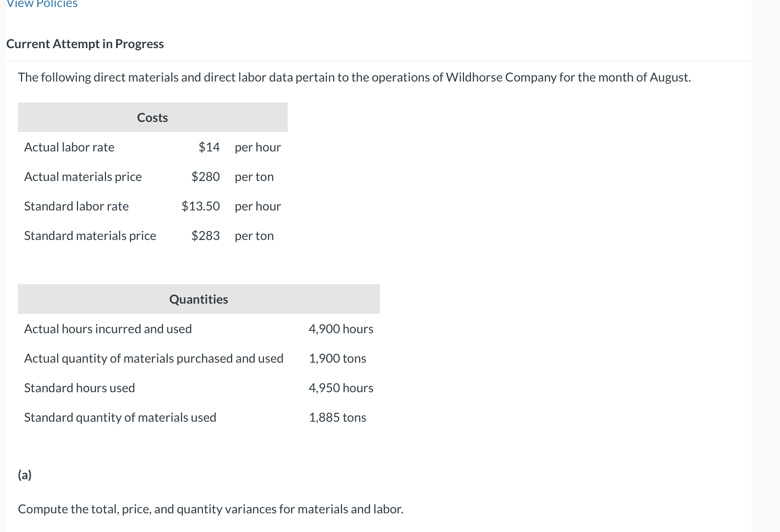Select the 1,900 tons value
The width and height of the screenshot is (780, 532).
tap(337, 358)
